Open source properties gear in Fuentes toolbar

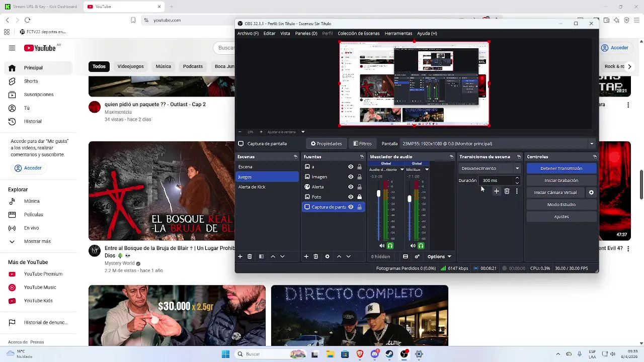point(327,256)
